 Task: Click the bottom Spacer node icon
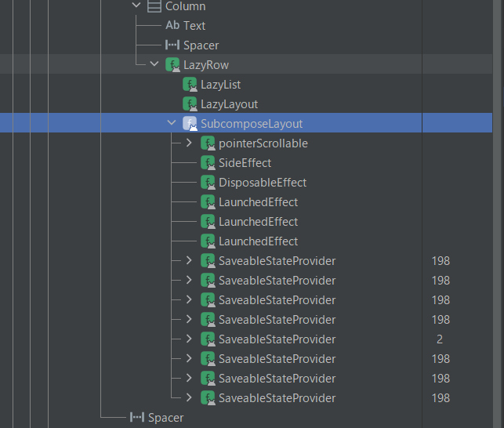coord(137,417)
